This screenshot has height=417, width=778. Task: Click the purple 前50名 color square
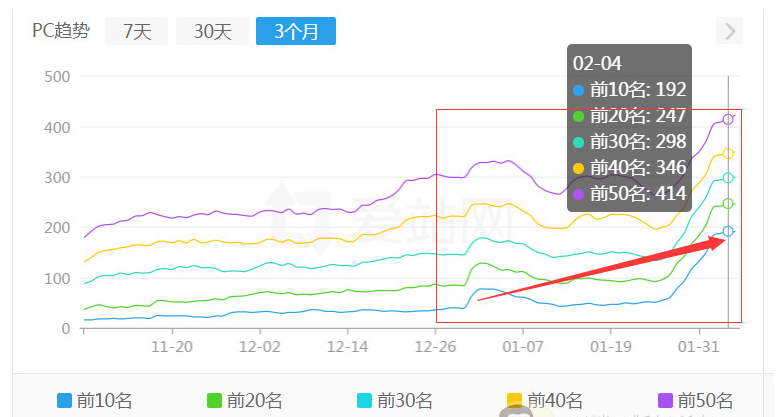click(x=665, y=401)
